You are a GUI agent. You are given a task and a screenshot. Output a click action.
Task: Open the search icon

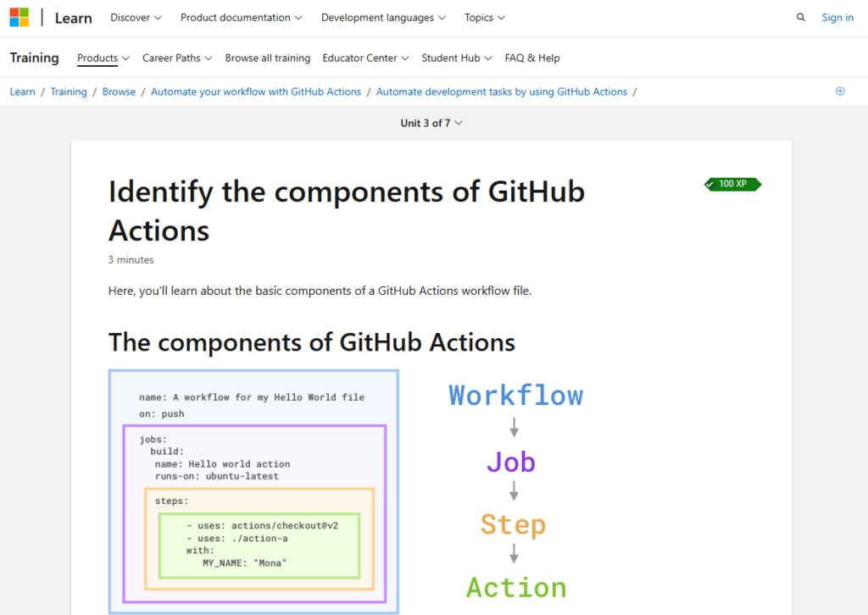pos(800,18)
